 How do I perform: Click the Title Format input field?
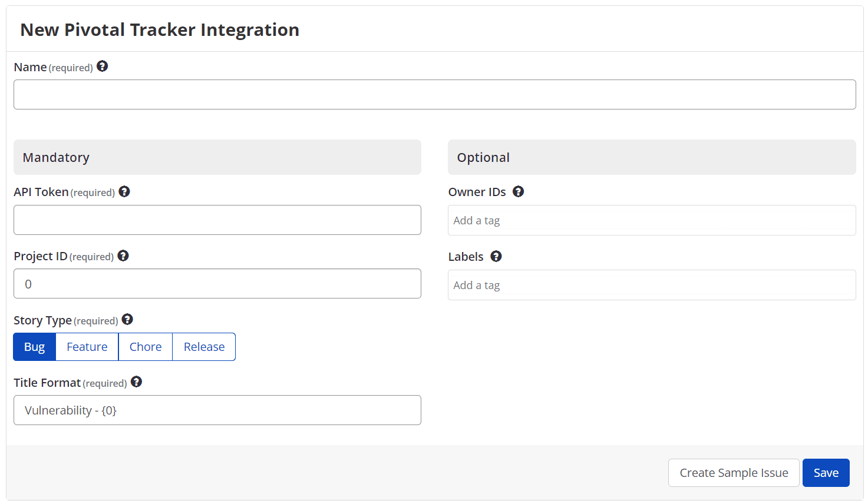point(217,410)
